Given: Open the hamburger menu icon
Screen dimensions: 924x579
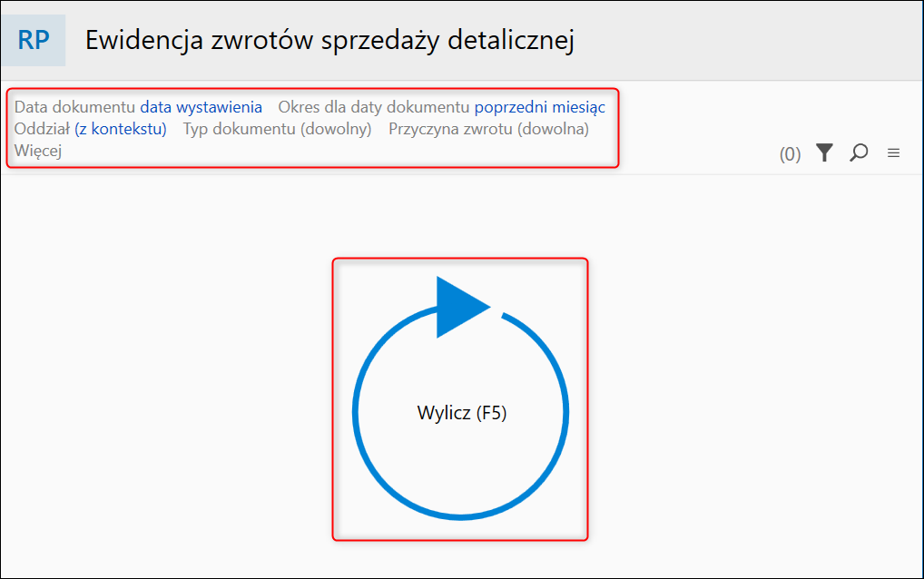Looking at the screenshot, I should pos(893,153).
